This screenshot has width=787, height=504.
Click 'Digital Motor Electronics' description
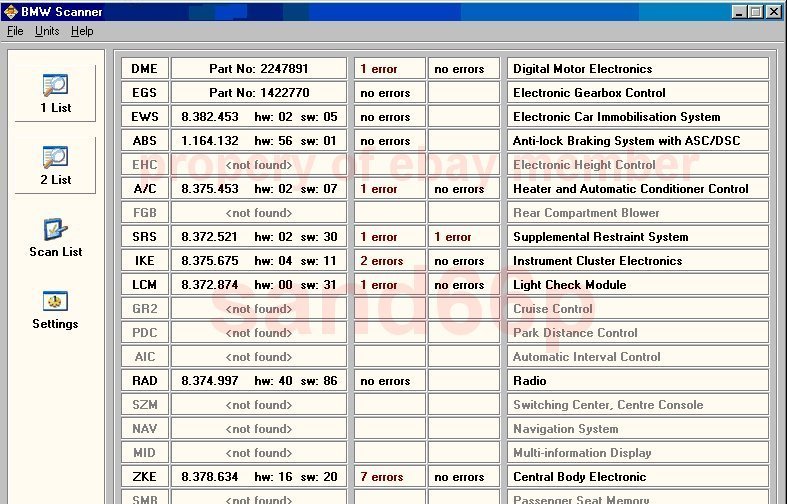click(x=638, y=69)
